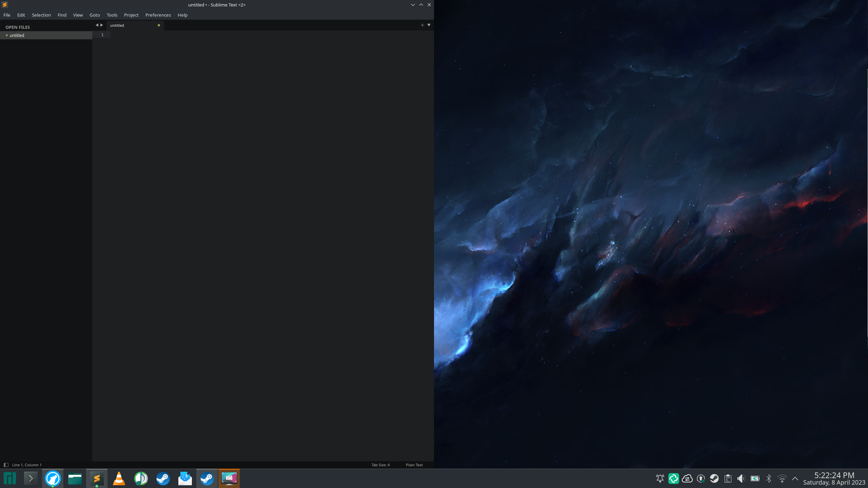Viewport: 868px width, 488px height.
Task: Open the Tab Size: 4 selector
Action: pos(380,465)
